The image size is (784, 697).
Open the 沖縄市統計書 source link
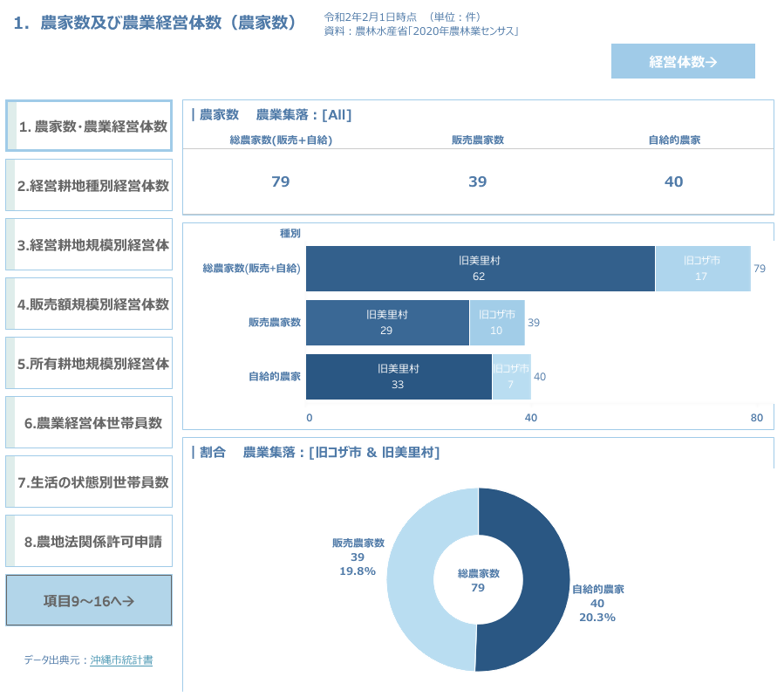(121, 660)
